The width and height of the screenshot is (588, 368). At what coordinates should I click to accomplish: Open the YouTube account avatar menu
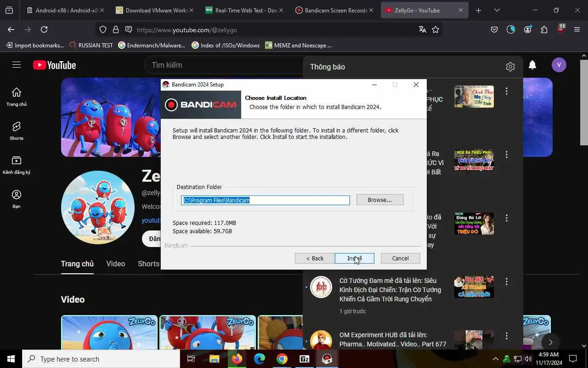click(559, 65)
